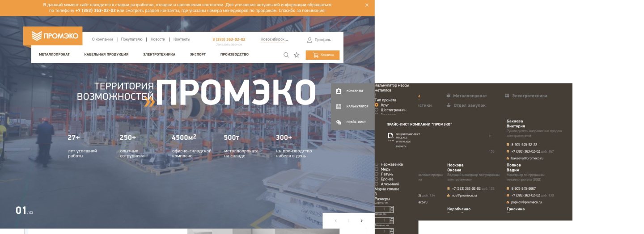
Task: Increase the Ширина width stepper
Action: [392, 208]
